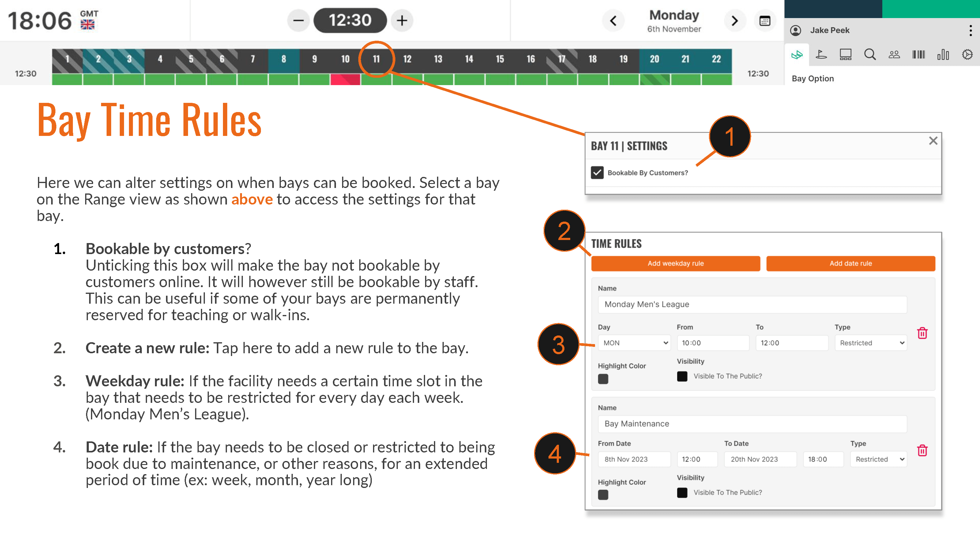Screen dimensions: 980x551
Task: Open the bays display panel icon
Action: pyautogui.click(x=845, y=54)
